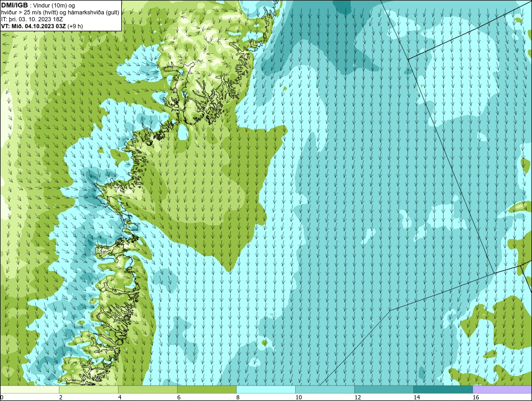Click the legend scale value 0
The image size is (532, 401).
(2, 397)
